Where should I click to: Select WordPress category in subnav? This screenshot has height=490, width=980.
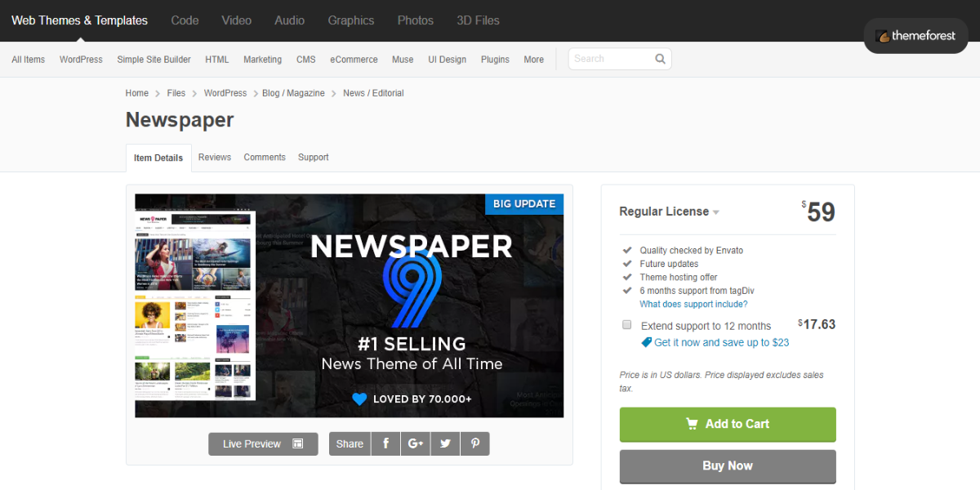click(x=81, y=60)
